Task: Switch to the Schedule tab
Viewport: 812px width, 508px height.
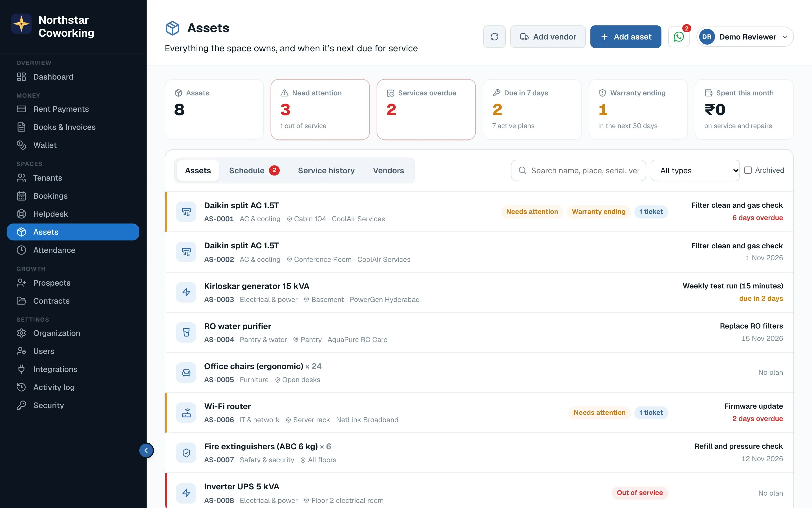Action: [x=254, y=170]
